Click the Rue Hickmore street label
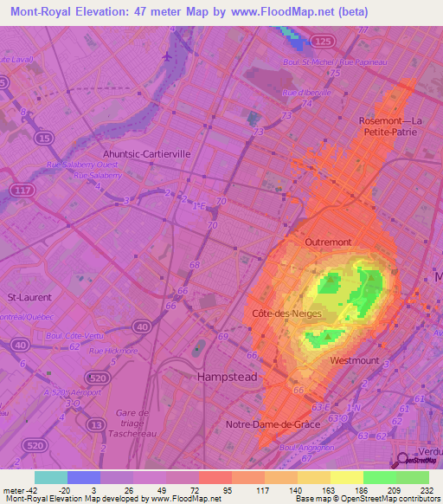This screenshot has height=504, width=443. click(x=113, y=351)
